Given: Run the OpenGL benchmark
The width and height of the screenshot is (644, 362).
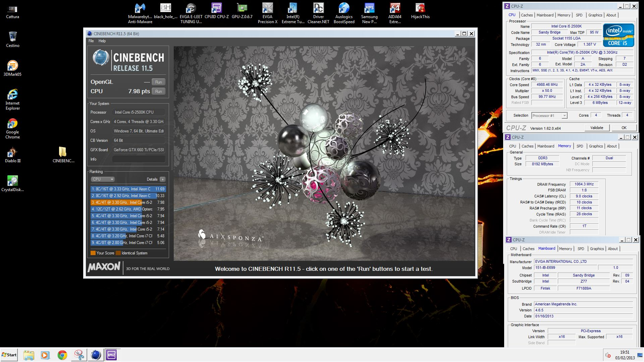Looking at the screenshot, I should 158,82.
